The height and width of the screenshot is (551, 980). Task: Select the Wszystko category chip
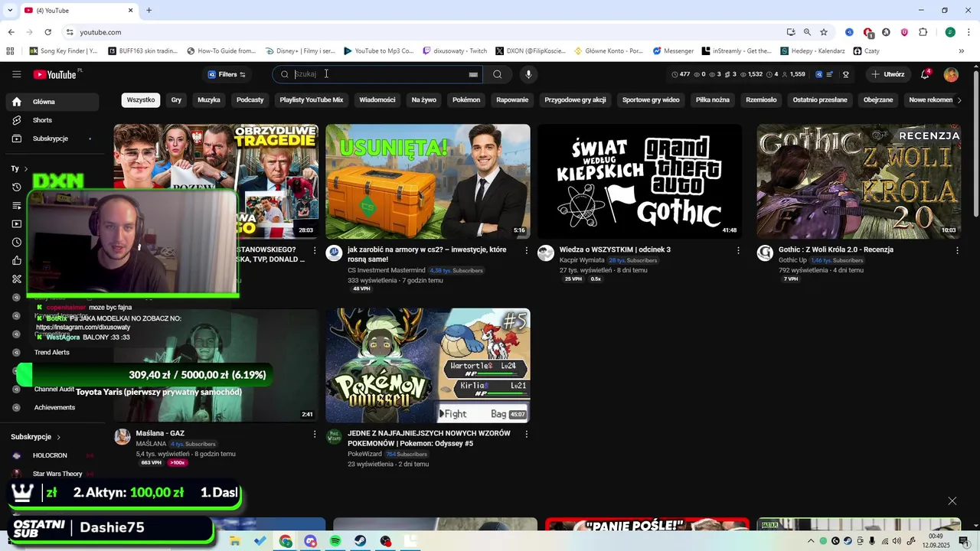coord(141,100)
